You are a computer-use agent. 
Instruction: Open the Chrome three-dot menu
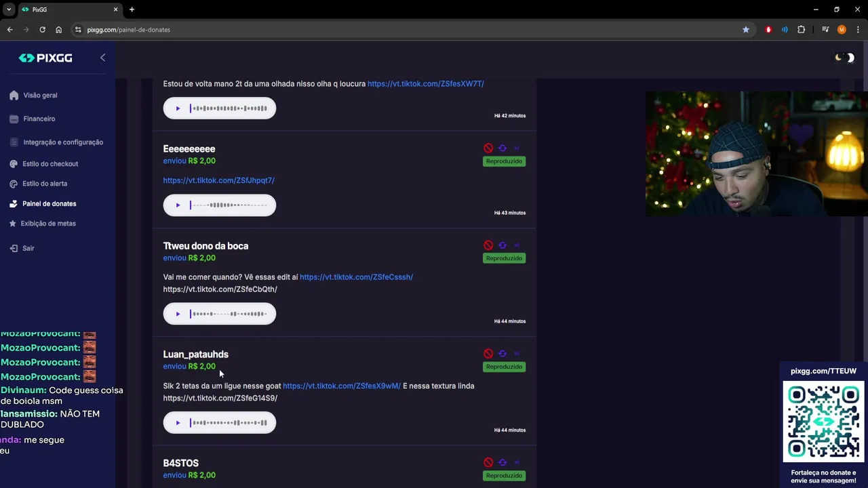tap(858, 30)
